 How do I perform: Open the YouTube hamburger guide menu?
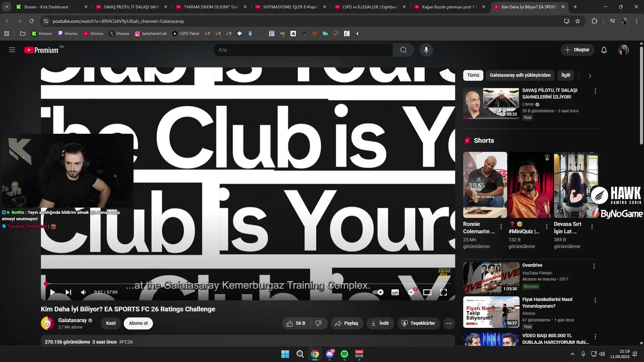point(12,50)
